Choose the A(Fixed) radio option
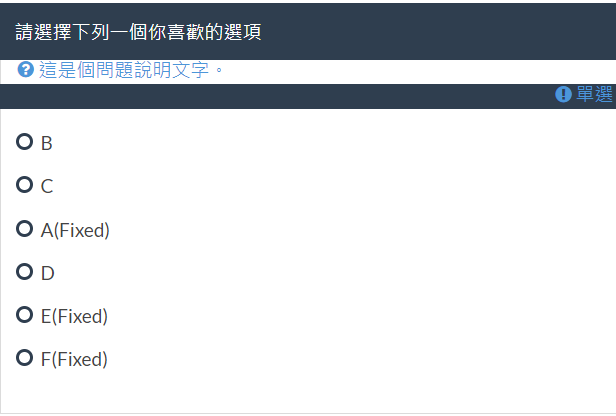616x416 pixels. tap(25, 229)
